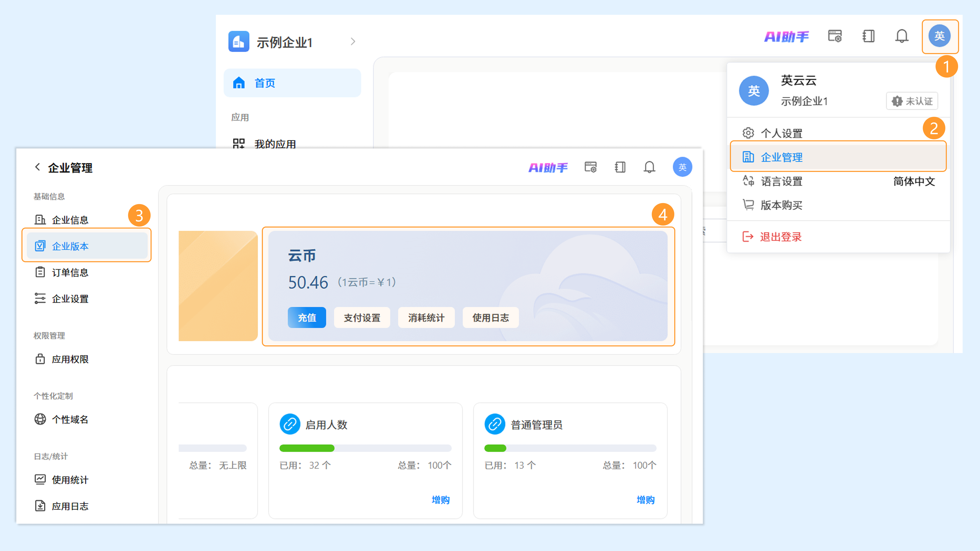Open AI助手 in 企业管理 window
980x551 pixels.
[x=548, y=167]
